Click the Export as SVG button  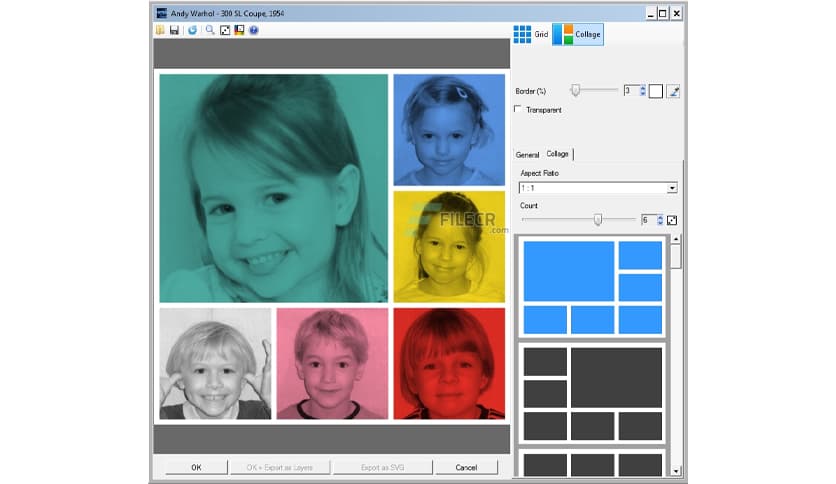[382, 467]
